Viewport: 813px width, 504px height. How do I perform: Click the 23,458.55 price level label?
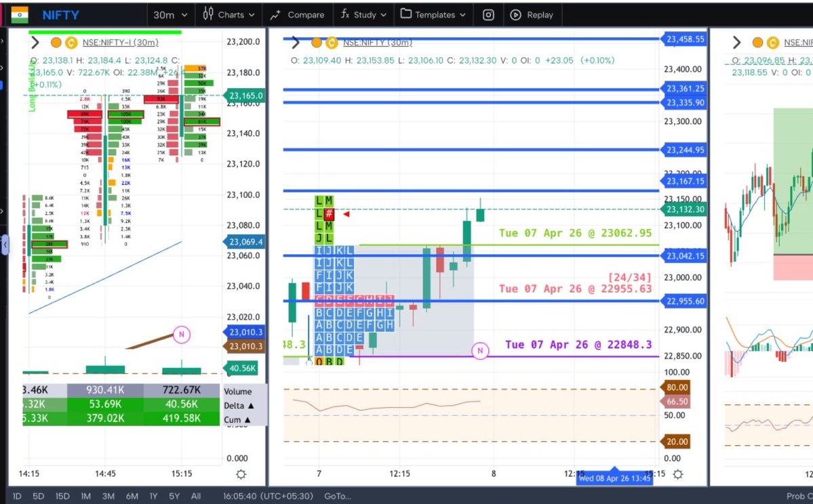coord(684,39)
